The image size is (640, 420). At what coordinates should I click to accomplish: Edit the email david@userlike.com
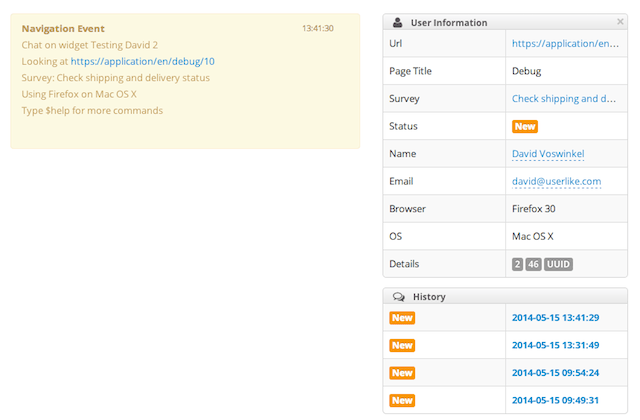[x=556, y=181]
